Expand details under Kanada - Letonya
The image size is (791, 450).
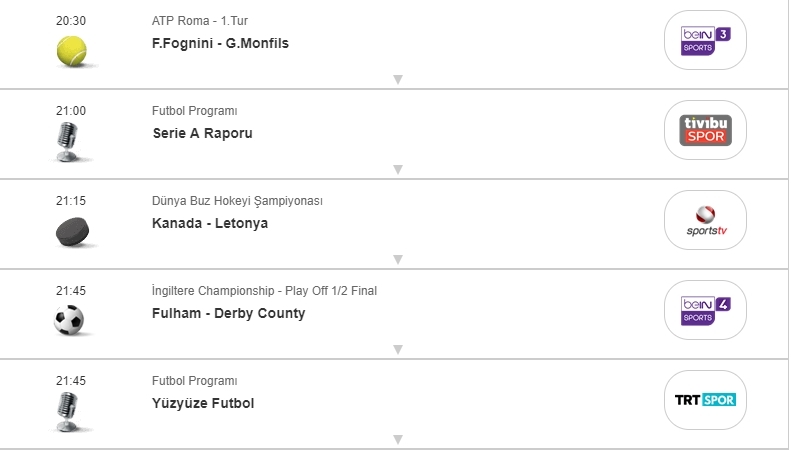[397, 260]
